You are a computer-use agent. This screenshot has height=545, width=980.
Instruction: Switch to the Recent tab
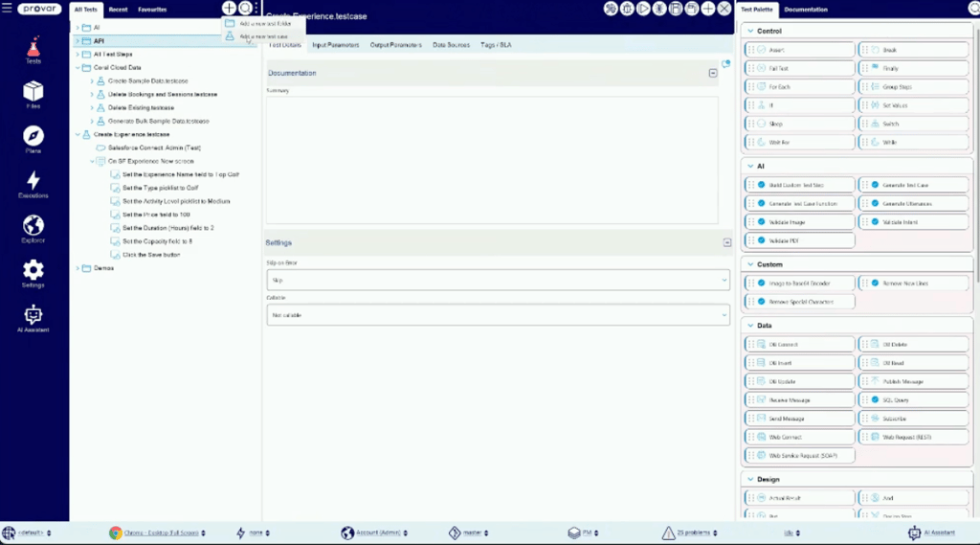[118, 10]
